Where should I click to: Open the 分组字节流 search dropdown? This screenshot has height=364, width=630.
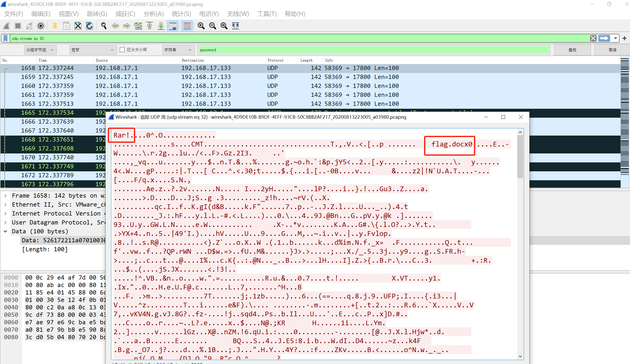40,50
